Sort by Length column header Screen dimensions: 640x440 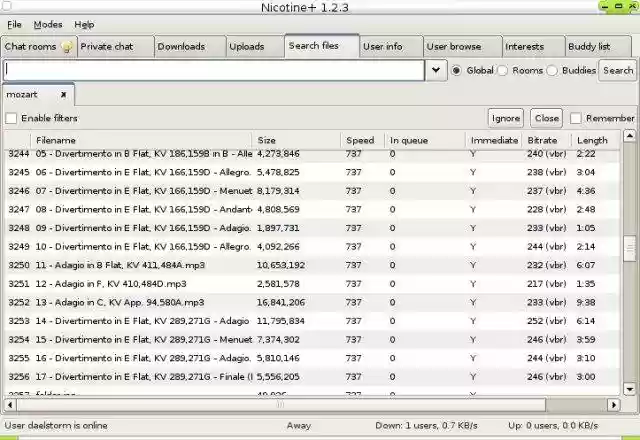point(596,140)
